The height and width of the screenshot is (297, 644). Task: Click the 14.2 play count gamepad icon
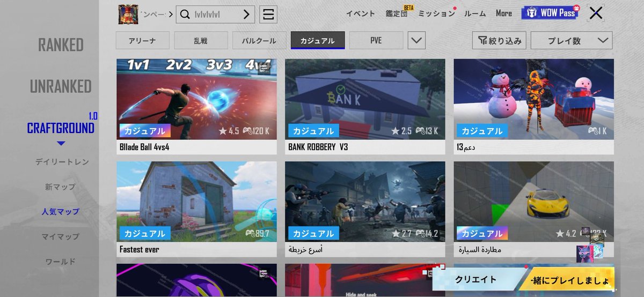pyautogui.click(x=420, y=234)
